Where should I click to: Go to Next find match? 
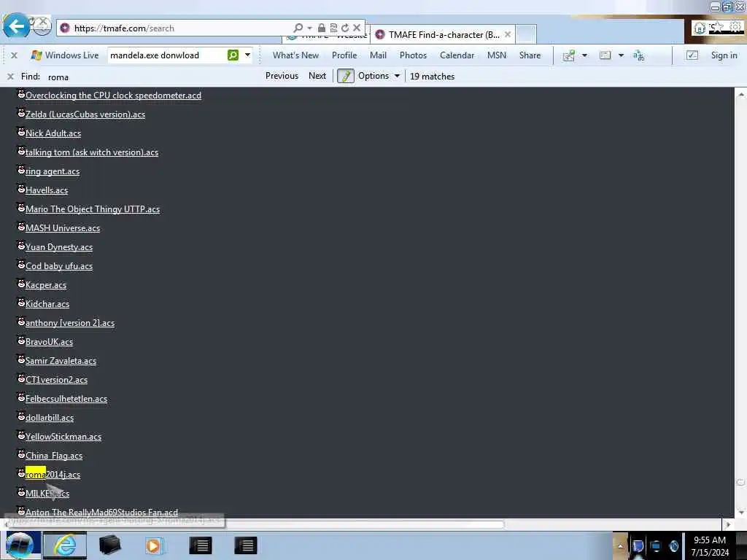coord(317,76)
